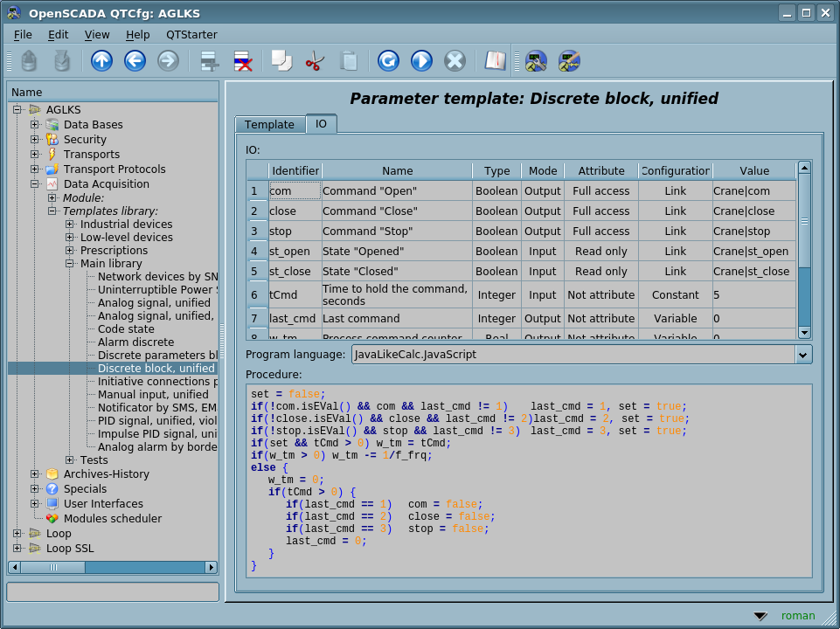This screenshot has height=629, width=840.
Task: Select Manual input, unified template
Action: click(x=153, y=395)
